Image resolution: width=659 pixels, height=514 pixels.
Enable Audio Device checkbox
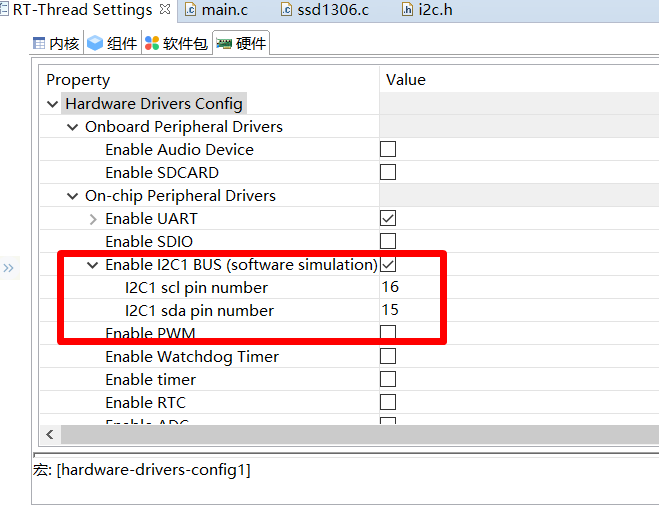388,149
